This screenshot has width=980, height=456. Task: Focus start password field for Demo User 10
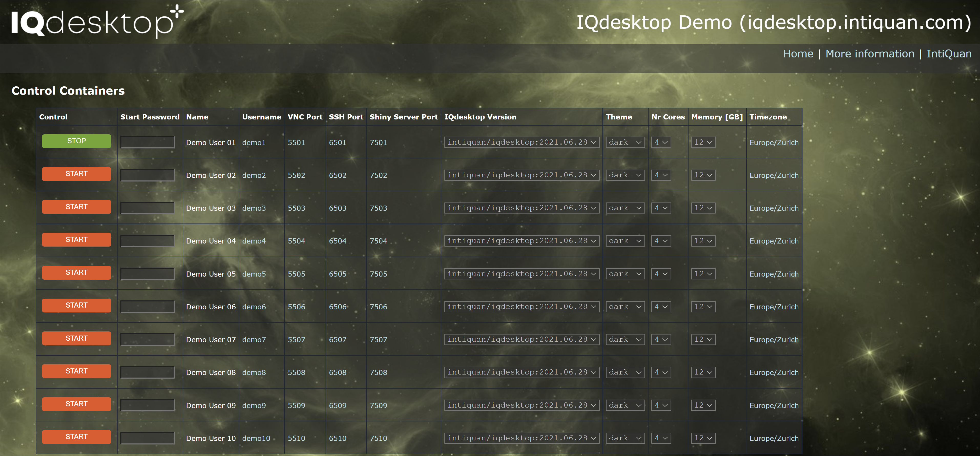coord(148,438)
